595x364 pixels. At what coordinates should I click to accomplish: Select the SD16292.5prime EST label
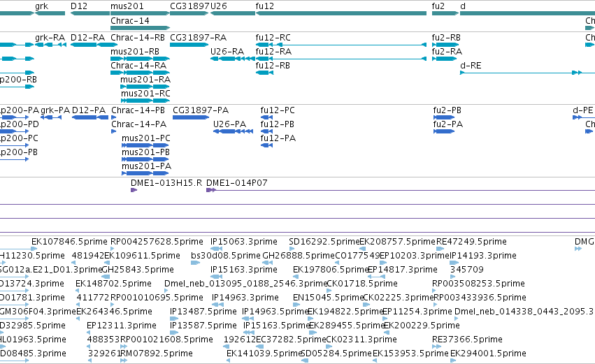(x=324, y=242)
